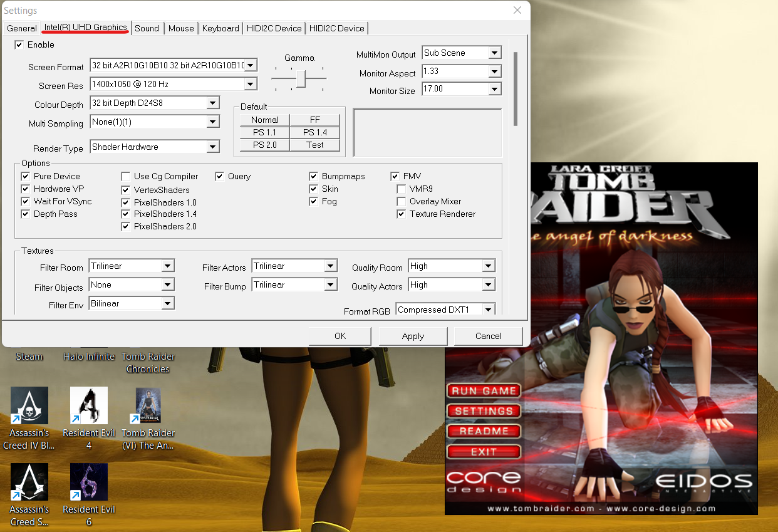This screenshot has height=532, width=778.
Task: Select the Halo Infinite desktop icon label
Action: [89, 357]
